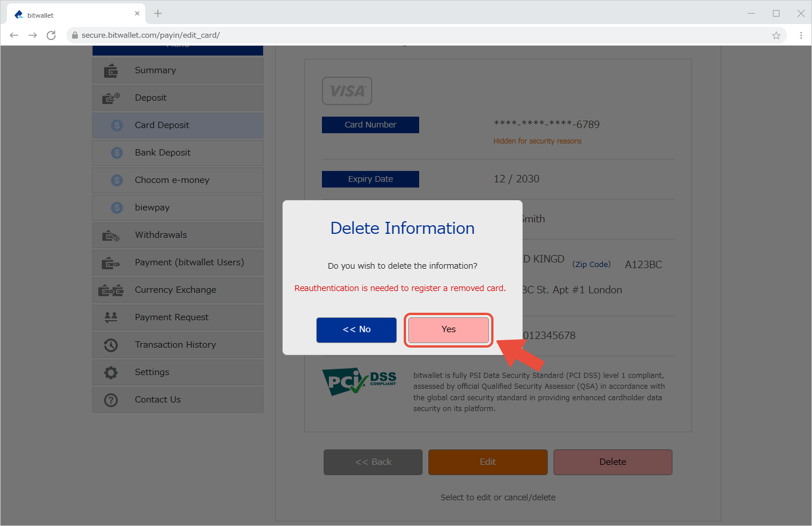Click the Transaction History clock icon

click(111, 345)
